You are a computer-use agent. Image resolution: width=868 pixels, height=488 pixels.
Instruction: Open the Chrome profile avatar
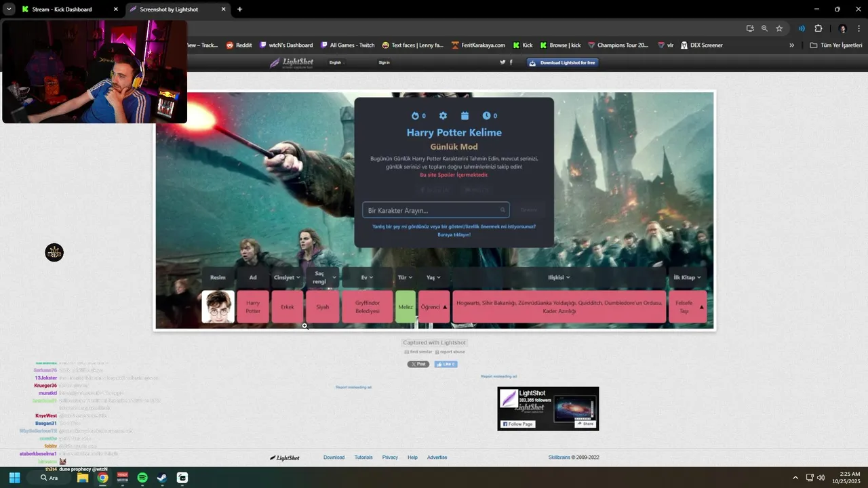click(843, 28)
